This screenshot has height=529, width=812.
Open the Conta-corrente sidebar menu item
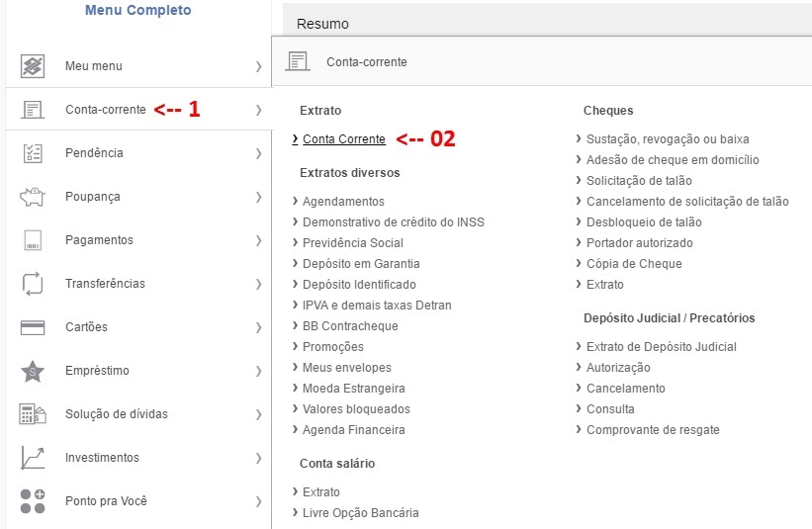point(138,109)
